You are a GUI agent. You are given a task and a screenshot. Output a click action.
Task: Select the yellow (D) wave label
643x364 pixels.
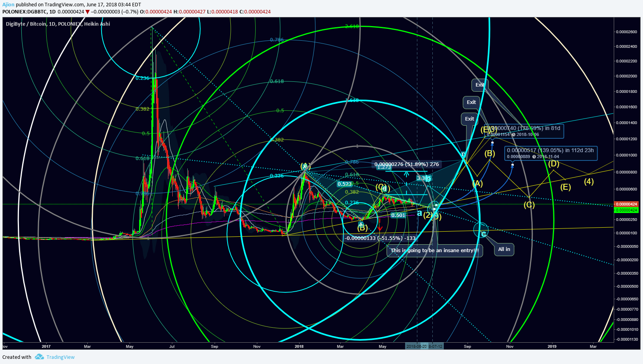pyautogui.click(x=554, y=164)
